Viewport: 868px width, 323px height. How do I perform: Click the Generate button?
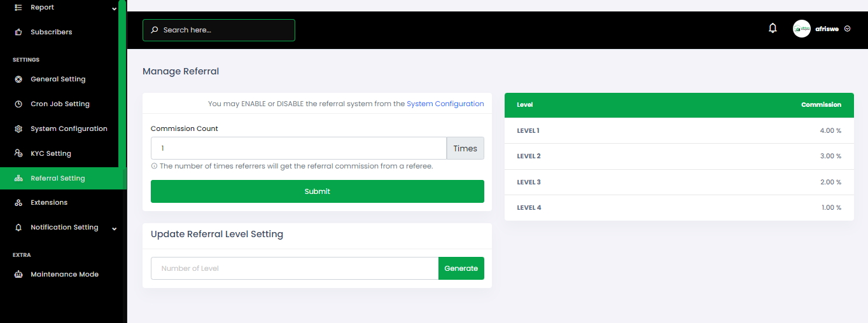[x=461, y=268]
